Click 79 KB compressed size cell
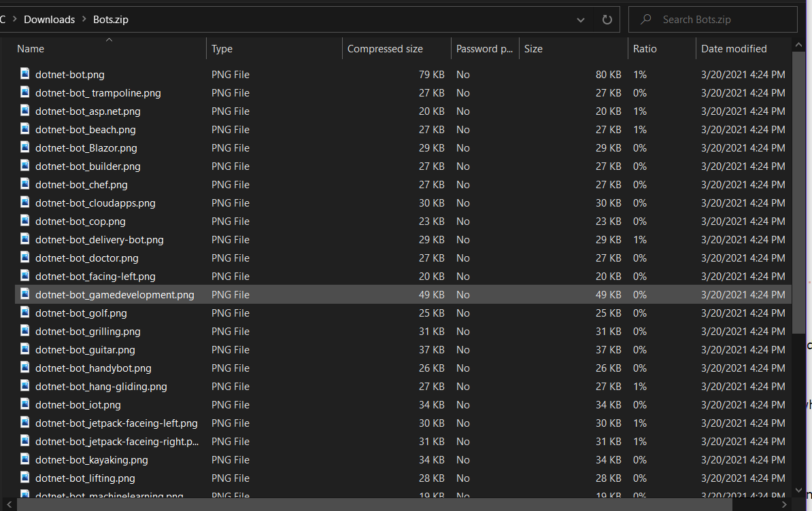Image resolution: width=812 pixels, height=511 pixels. point(431,75)
